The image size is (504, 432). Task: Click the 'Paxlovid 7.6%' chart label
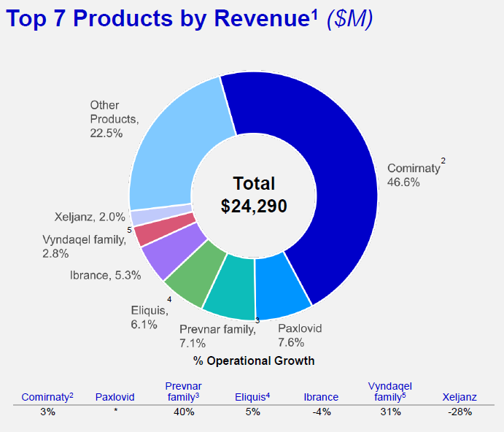[300, 335]
